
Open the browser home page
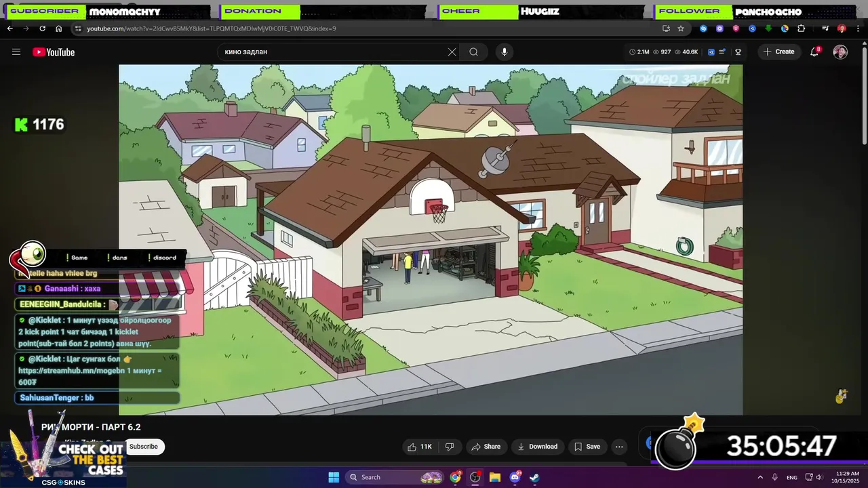[58, 28]
